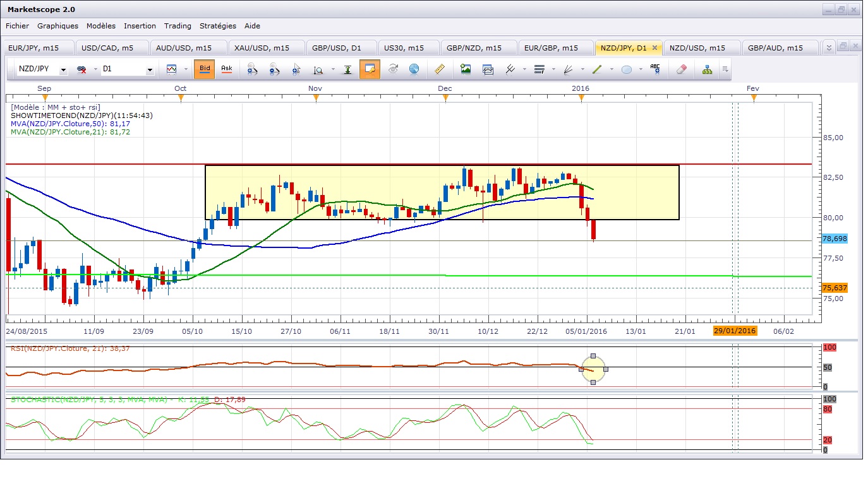The height and width of the screenshot is (491, 868).
Task: Expand the chart type dropdown arrow
Action: pyautogui.click(x=185, y=69)
